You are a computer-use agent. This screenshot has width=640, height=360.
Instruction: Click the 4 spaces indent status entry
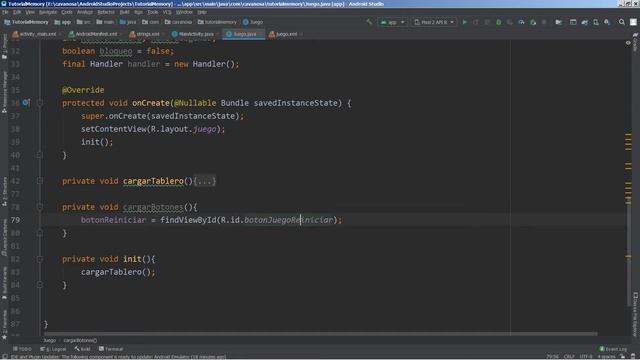[x=607, y=356]
